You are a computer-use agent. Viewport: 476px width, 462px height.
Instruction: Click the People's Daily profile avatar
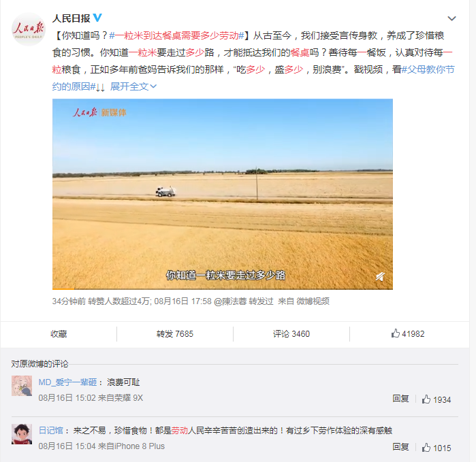pyautogui.click(x=28, y=29)
